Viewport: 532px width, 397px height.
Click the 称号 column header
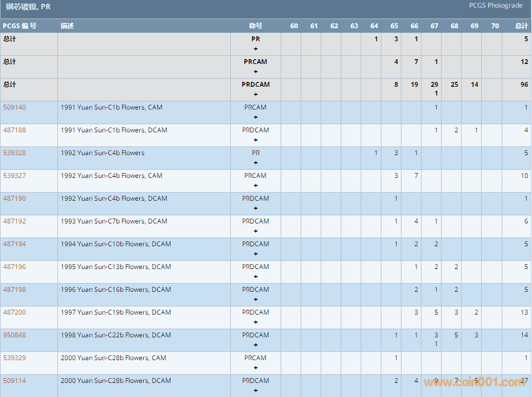click(x=255, y=26)
